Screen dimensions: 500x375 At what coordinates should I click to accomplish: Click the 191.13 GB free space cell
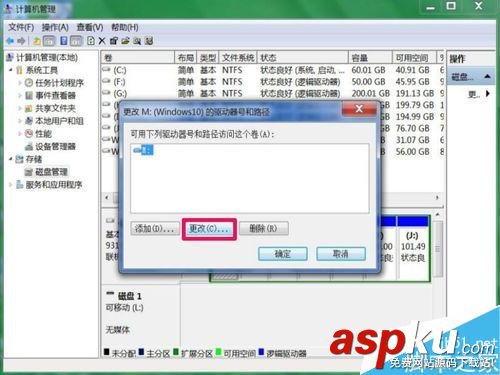(x=415, y=93)
